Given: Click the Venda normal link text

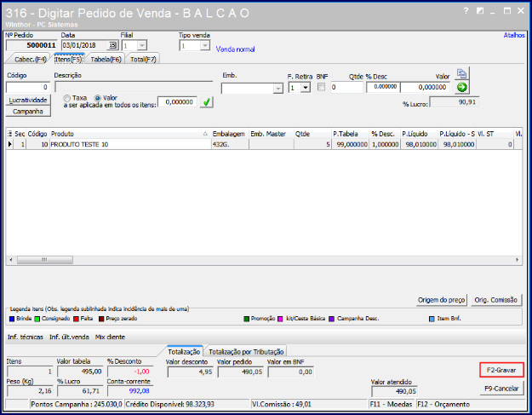Looking at the screenshot, I should (235, 49).
